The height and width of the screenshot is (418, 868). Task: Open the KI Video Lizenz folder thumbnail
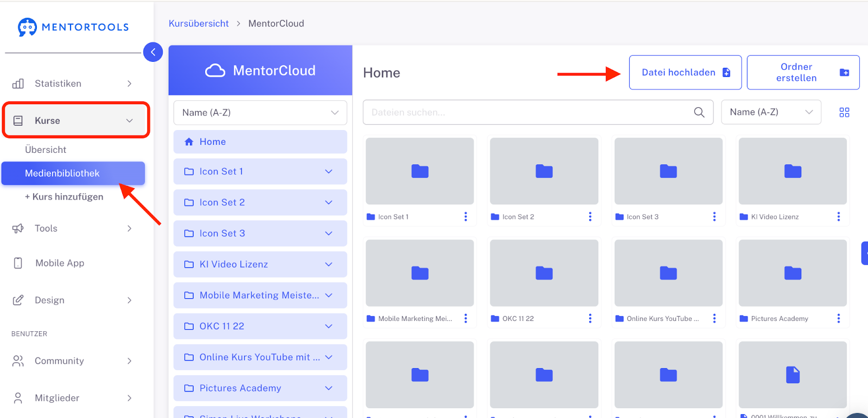[793, 171]
